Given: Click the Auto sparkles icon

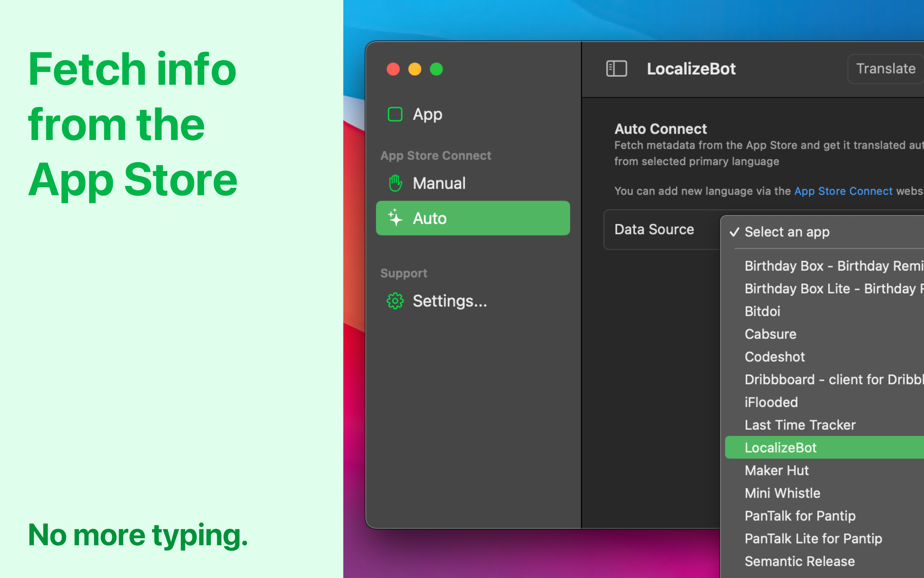Looking at the screenshot, I should pyautogui.click(x=395, y=217).
